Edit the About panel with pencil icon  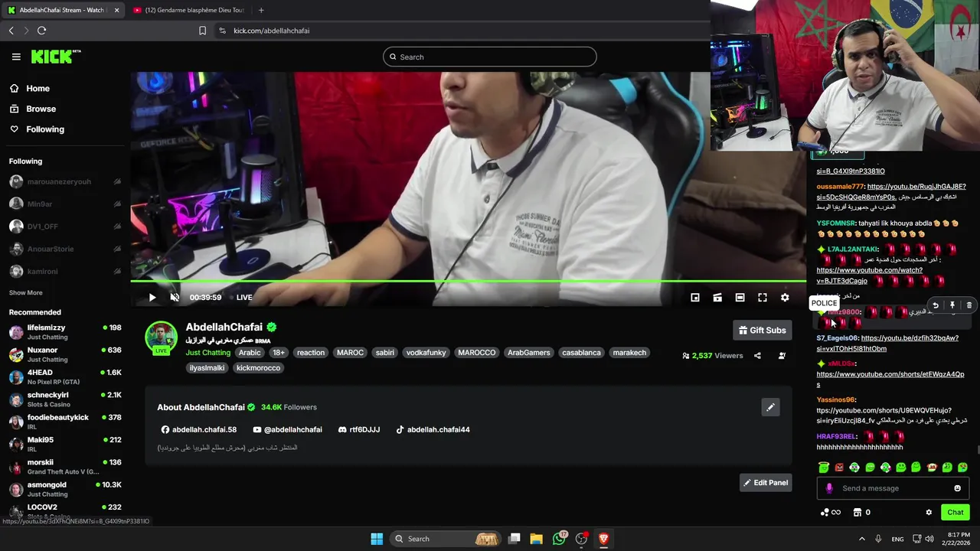click(770, 407)
